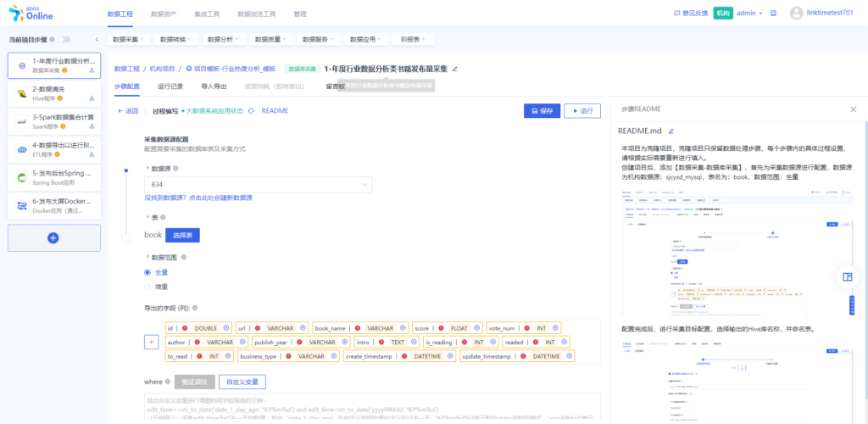This screenshot has width=868, height=424.
Task: Edit the step title with pencil icon
Action: tap(455, 70)
